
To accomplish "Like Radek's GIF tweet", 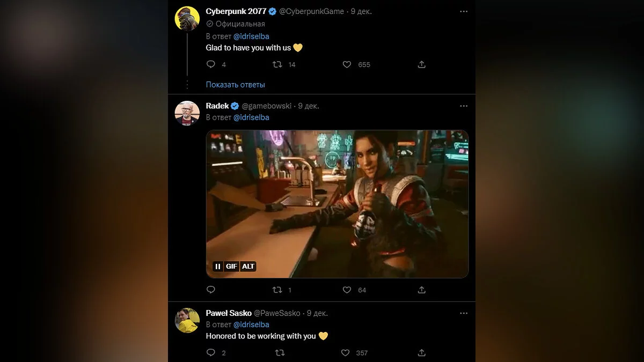I will 347,290.
